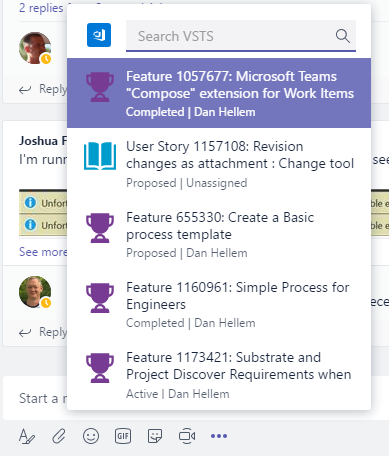Viewport: 389px width, 456px height.
Task: Click trophy icon of Feature 1160961
Action: click(100, 298)
